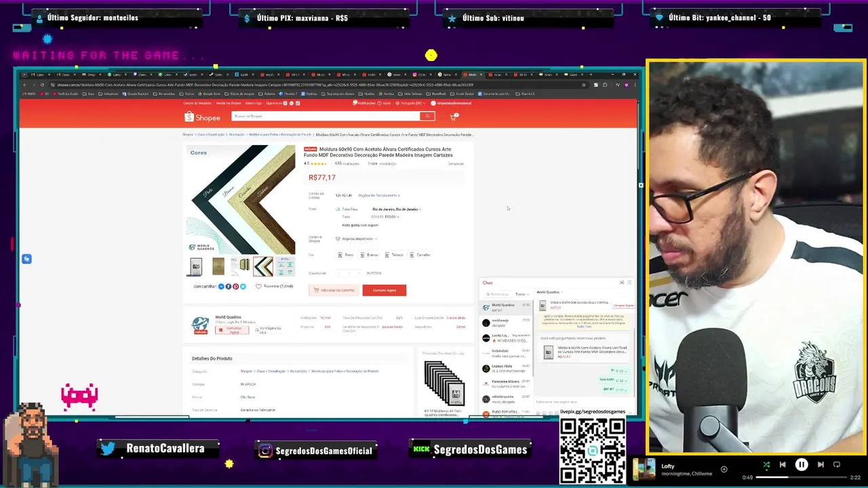Increase quantity with plus stepper

(359, 273)
